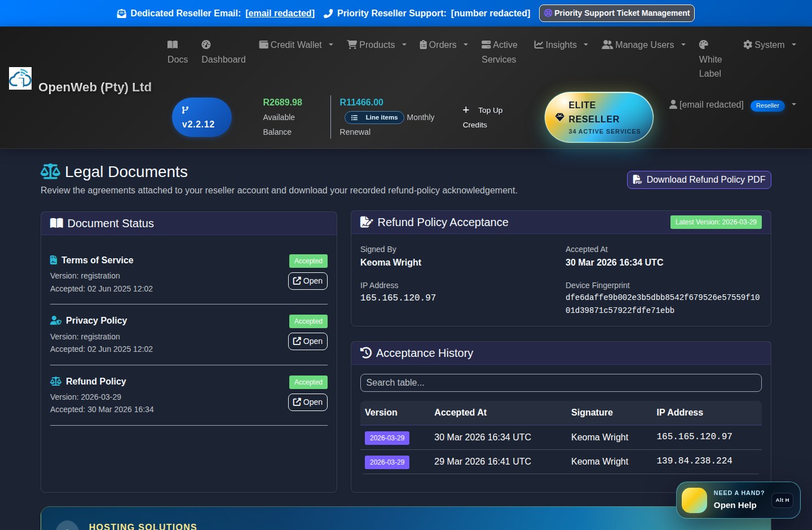This screenshot has width=812, height=530.
Task: Click the Insights chart icon
Action: point(539,45)
